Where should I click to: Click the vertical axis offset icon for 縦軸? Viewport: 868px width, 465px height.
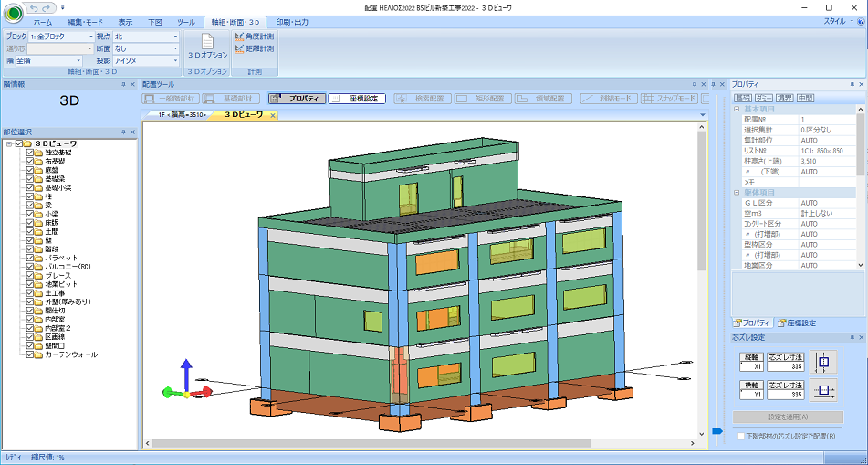point(823,362)
